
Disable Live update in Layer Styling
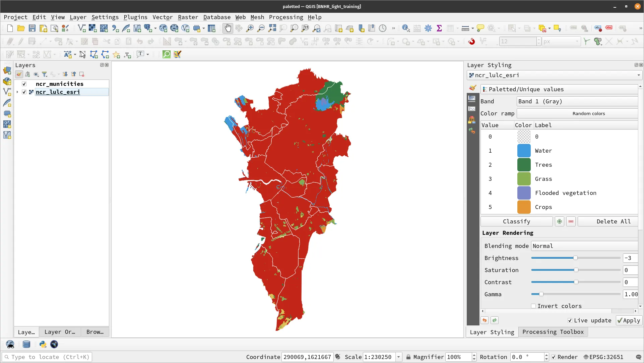[570, 320]
